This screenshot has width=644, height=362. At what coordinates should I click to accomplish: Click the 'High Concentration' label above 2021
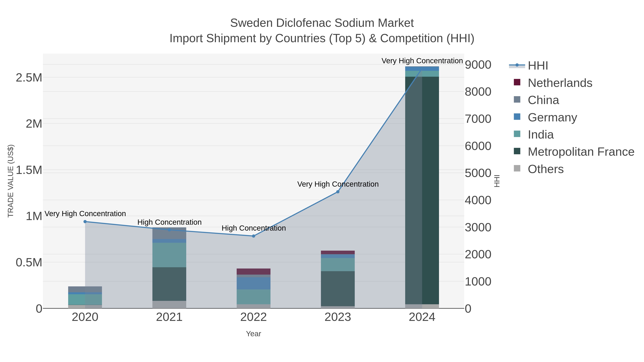pos(169,222)
